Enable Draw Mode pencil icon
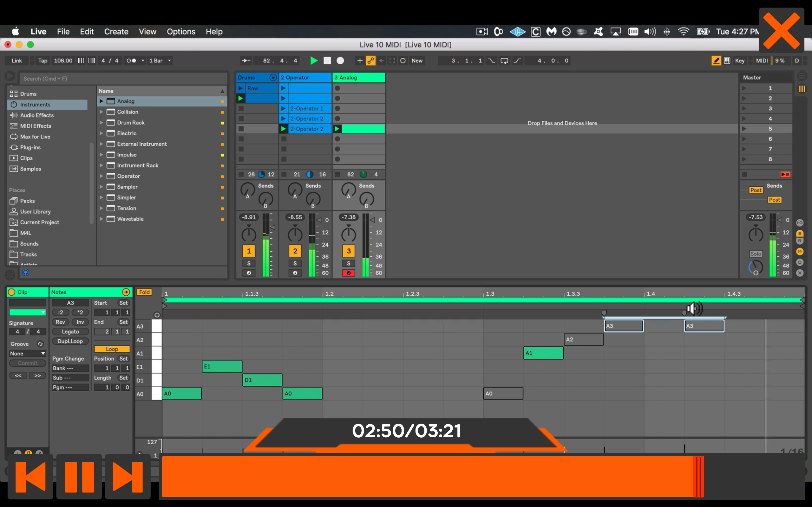Image resolution: width=812 pixels, height=507 pixels. (717, 61)
